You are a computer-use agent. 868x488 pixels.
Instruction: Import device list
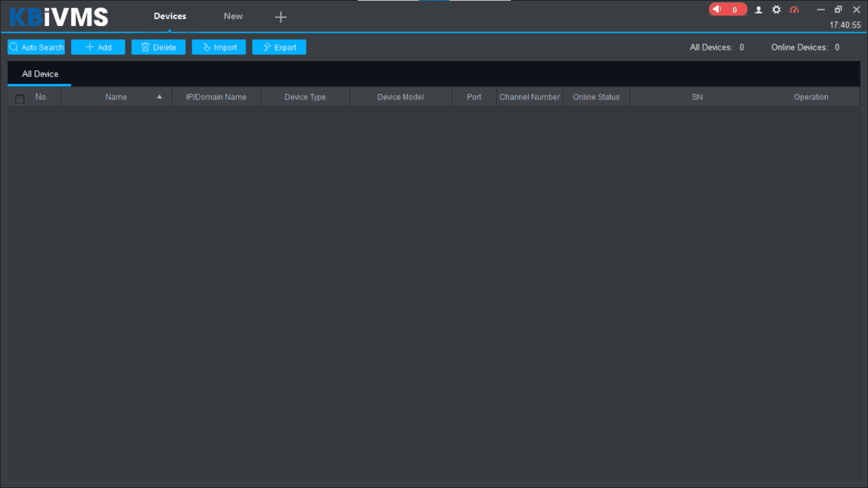click(x=219, y=47)
